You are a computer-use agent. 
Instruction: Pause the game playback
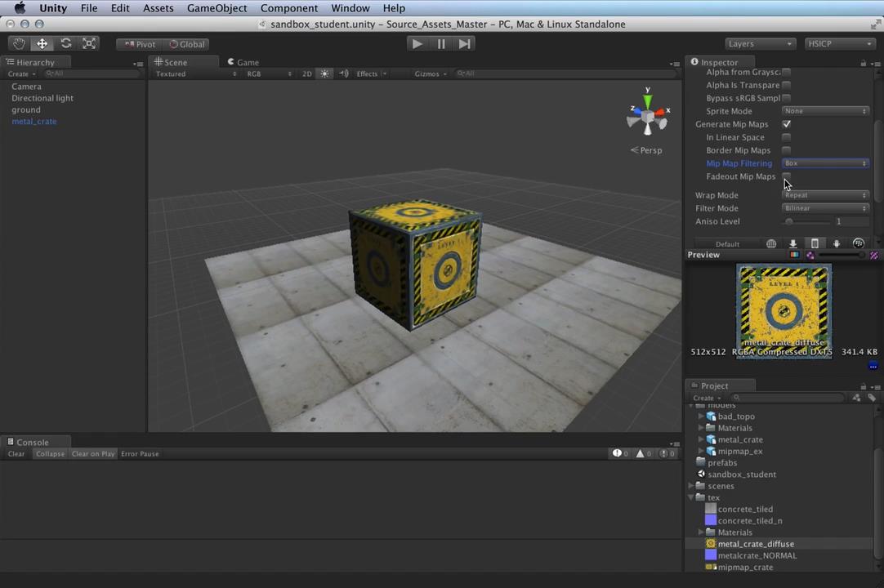441,43
